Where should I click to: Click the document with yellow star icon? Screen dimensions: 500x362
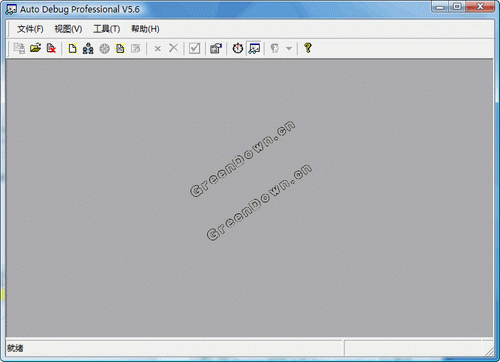coord(120,48)
